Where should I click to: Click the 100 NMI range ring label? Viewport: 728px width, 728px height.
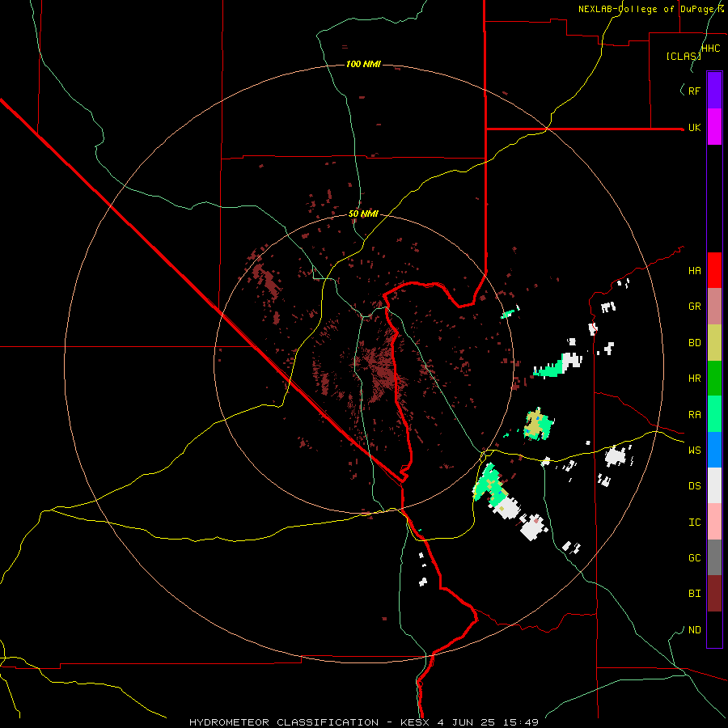363,64
